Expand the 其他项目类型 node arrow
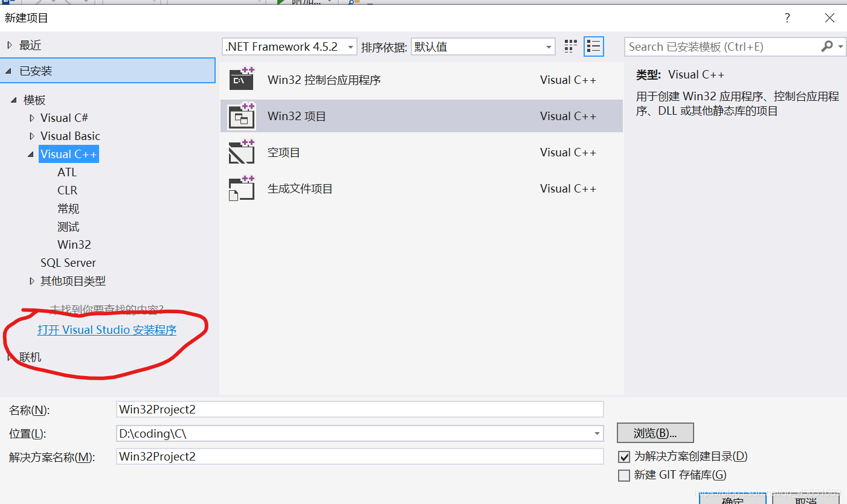The width and height of the screenshot is (847, 504). pos(32,281)
